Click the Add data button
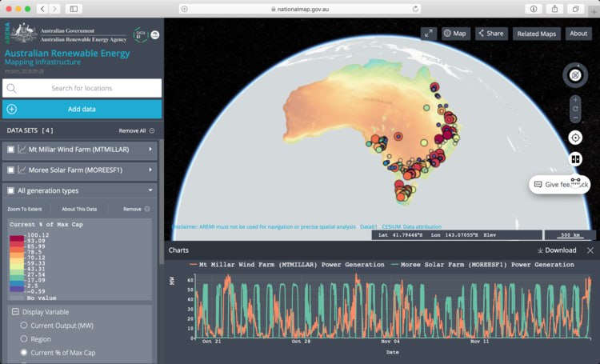This screenshot has height=364, width=600. 82,109
